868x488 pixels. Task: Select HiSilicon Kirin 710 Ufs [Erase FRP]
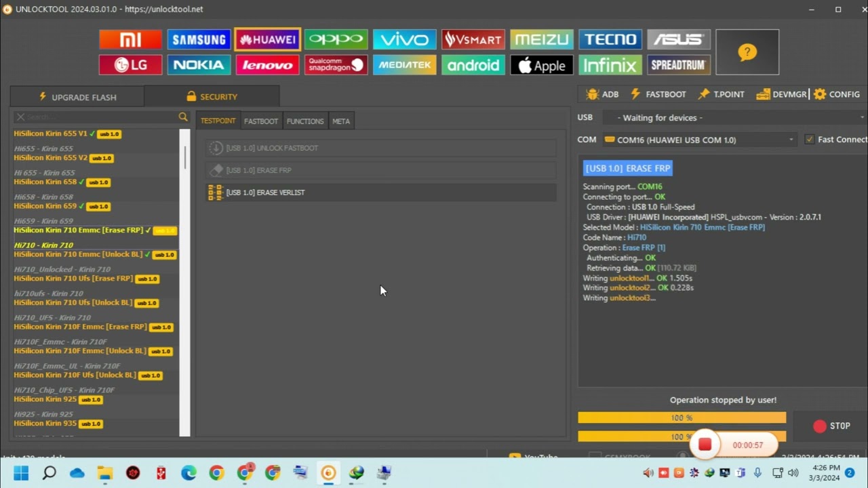click(x=73, y=279)
